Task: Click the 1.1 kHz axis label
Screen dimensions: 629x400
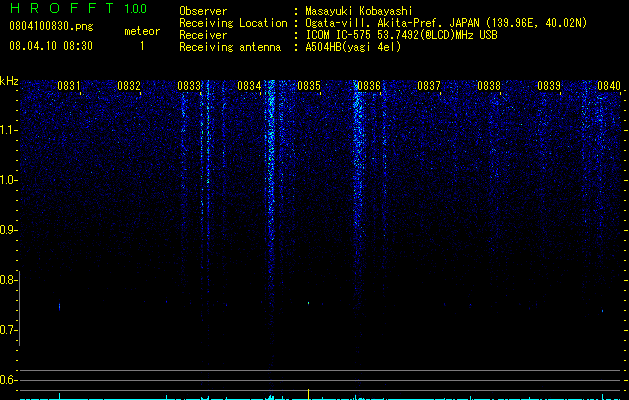Action: [x=8, y=130]
